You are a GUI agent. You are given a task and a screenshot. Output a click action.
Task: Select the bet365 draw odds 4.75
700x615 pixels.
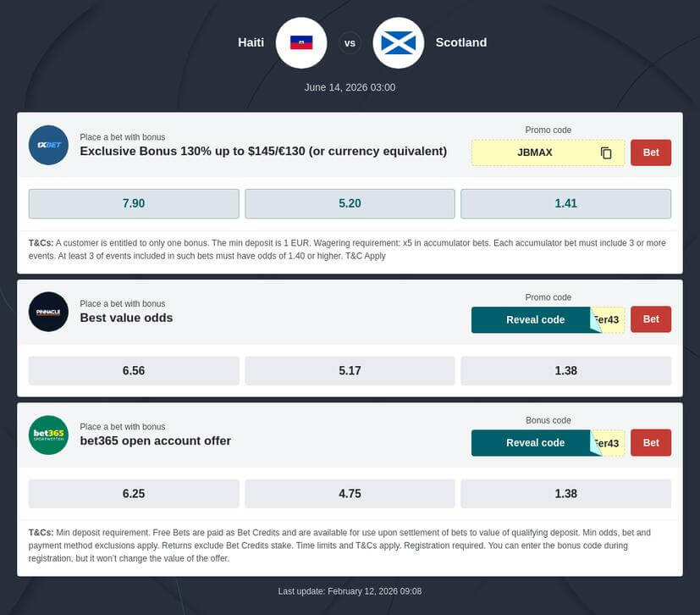pos(350,493)
